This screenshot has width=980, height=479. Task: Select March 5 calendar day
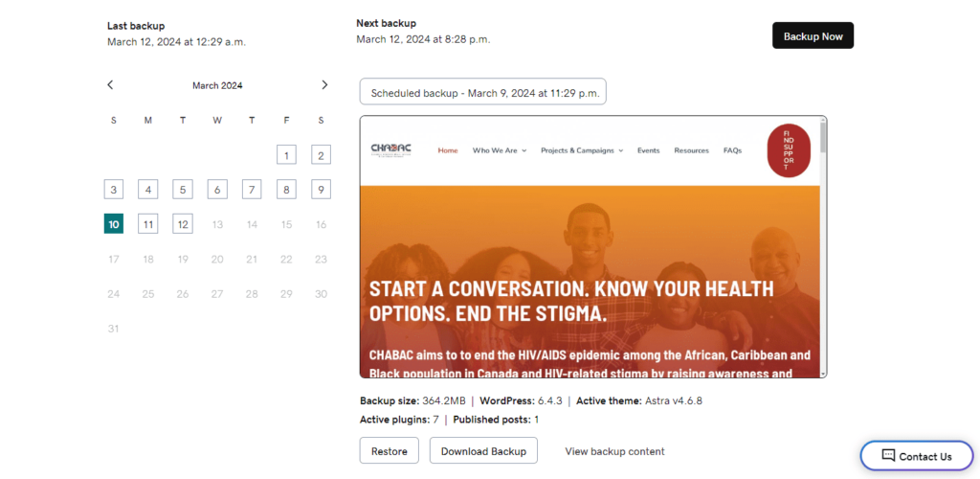(183, 190)
